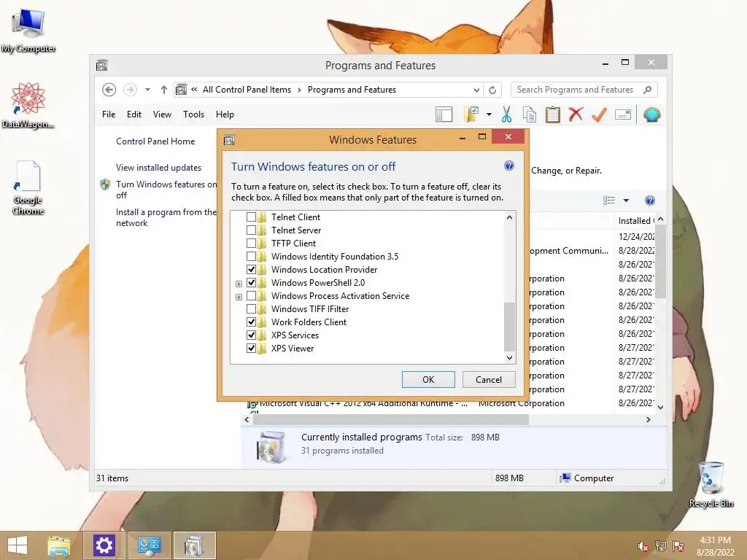Image resolution: width=747 pixels, height=560 pixels.
Task: Click the Paste clipboard icon
Action: click(553, 114)
